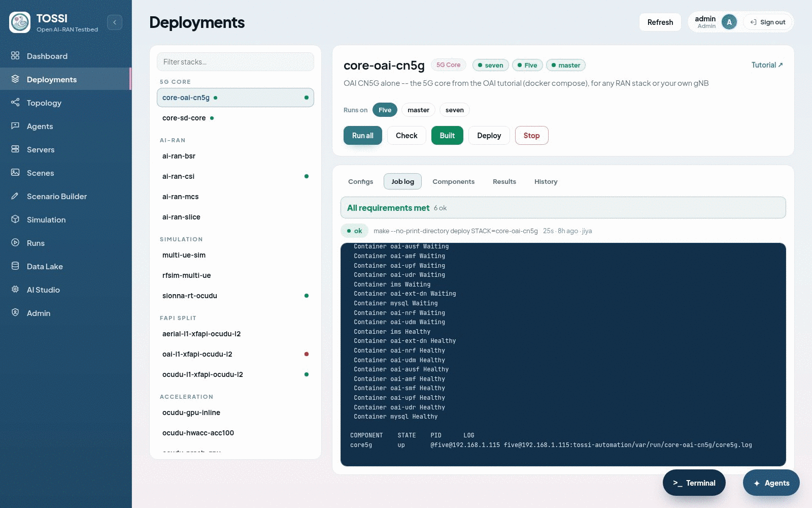
Task: Switch to the History tab
Action: click(x=546, y=181)
